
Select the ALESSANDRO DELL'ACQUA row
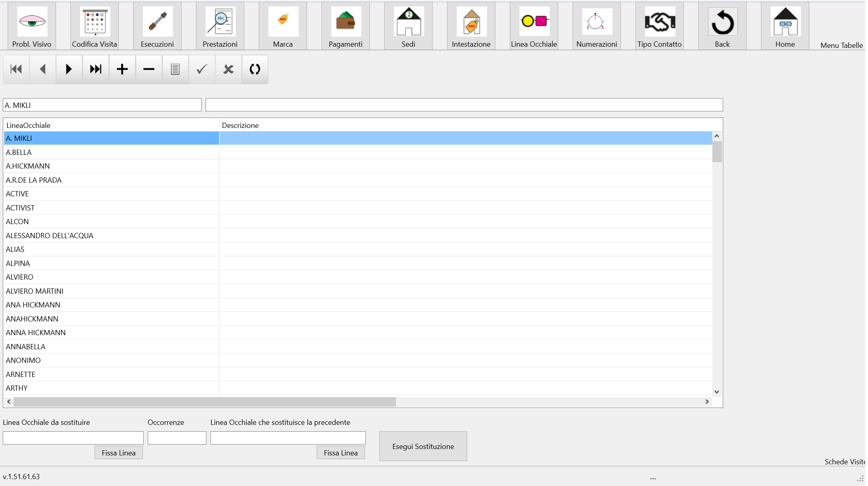click(x=358, y=235)
